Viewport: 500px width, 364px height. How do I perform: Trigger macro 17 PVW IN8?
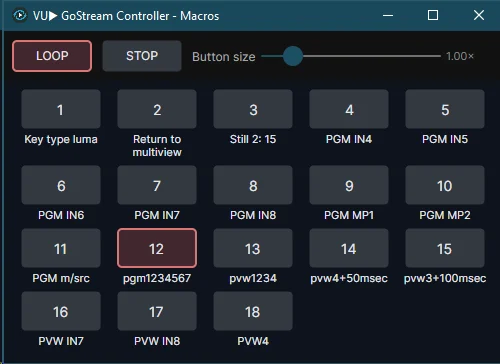click(x=157, y=311)
